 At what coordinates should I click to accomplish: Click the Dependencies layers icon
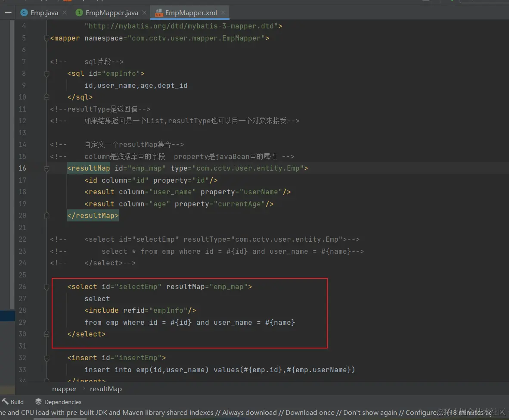point(38,401)
